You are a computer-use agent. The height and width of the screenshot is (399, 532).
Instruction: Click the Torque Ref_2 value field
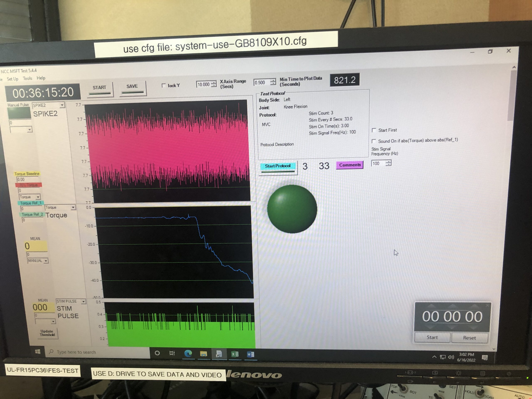(33, 220)
